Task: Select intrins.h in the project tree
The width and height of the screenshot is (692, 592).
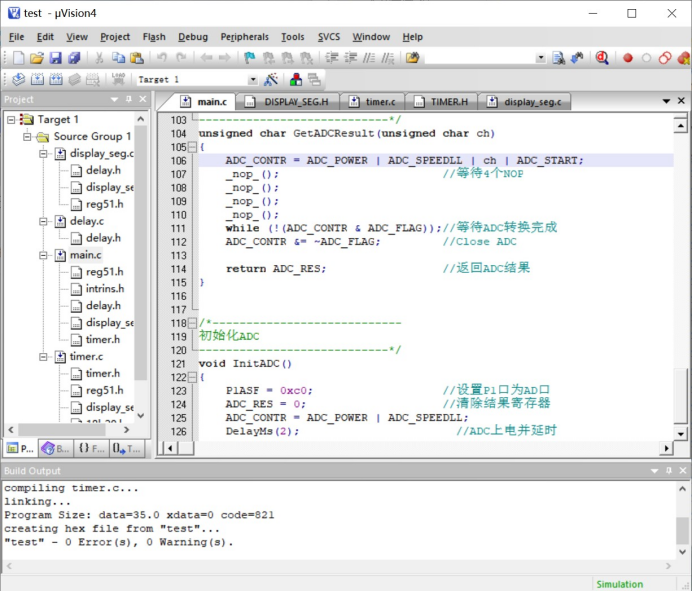Action: (105, 289)
